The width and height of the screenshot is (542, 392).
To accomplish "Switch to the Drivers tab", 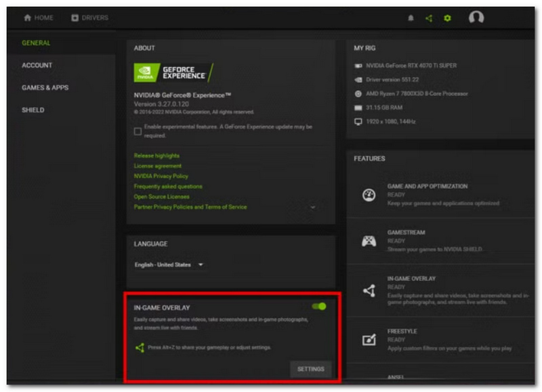I will click(x=89, y=18).
